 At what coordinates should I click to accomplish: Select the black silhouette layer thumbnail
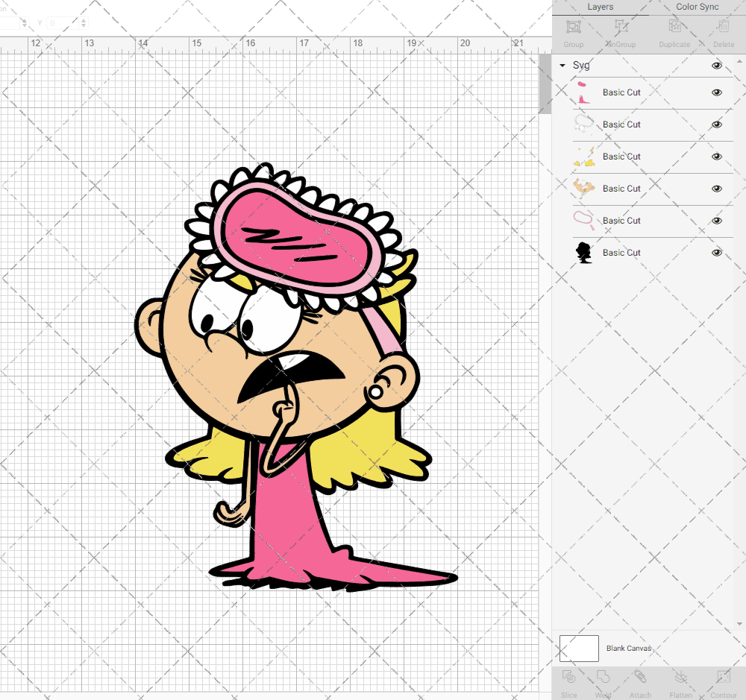583,253
